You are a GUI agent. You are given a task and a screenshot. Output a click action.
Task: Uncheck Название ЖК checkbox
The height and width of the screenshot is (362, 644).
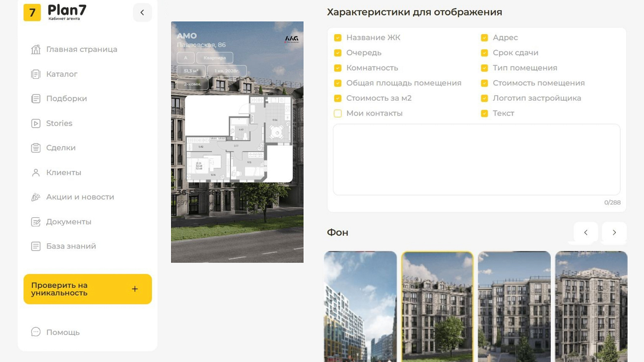(338, 38)
